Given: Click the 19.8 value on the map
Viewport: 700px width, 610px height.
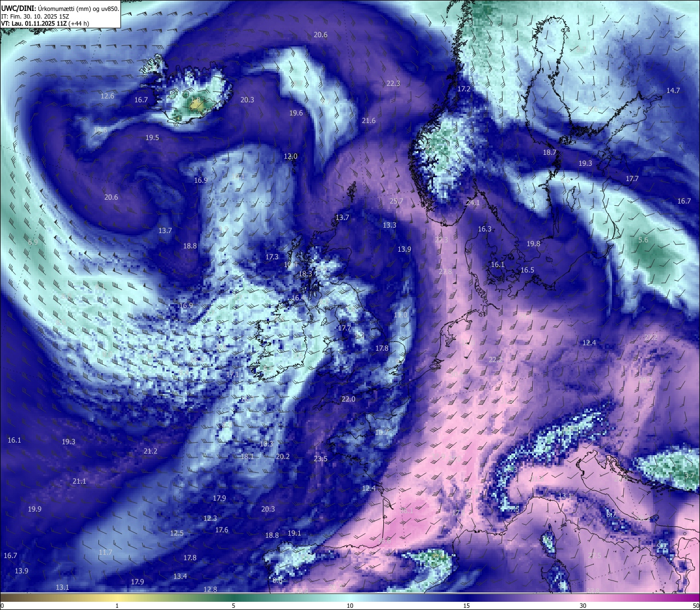Looking at the screenshot, I should (x=533, y=243).
